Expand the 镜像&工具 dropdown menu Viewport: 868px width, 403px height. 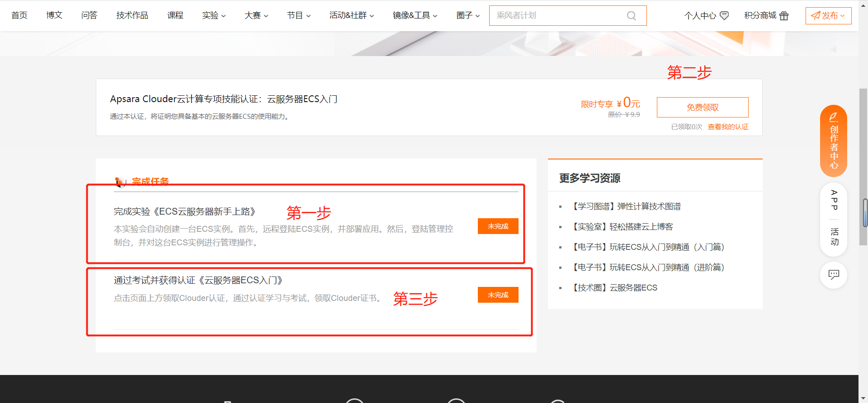(x=415, y=15)
